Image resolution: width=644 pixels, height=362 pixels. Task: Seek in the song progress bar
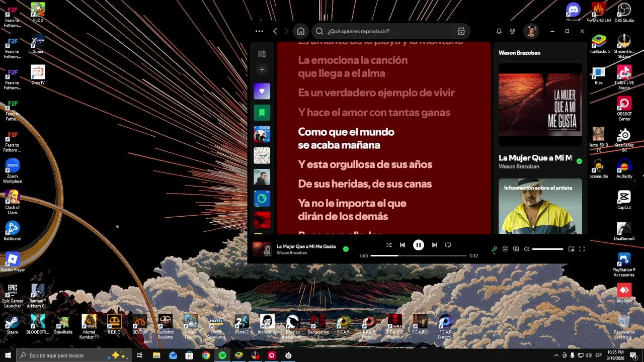(x=419, y=255)
